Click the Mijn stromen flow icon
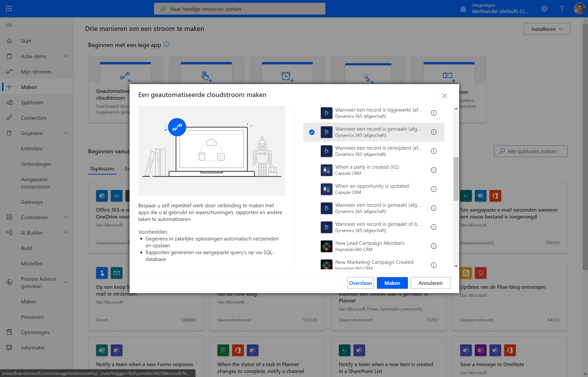 pyautogui.click(x=9, y=71)
